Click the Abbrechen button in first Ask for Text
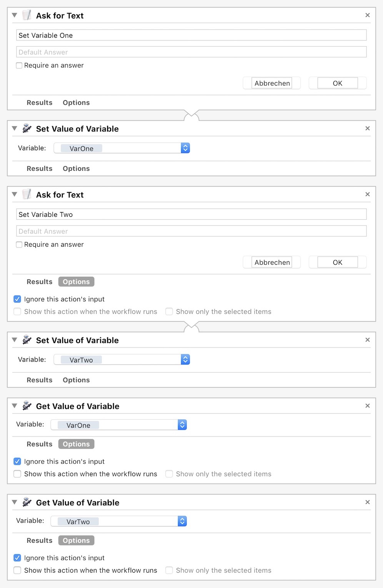 click(x=272, y=83)
